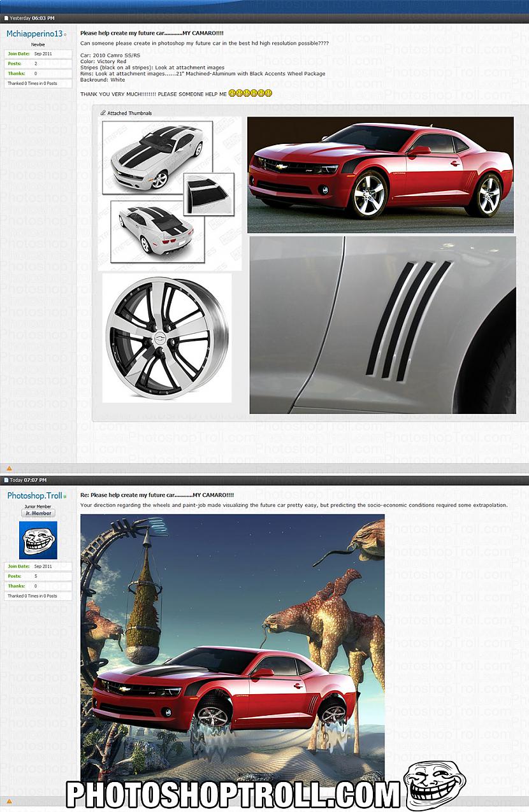Click the Join Date row under Photoshop.Troll
Viewport: 529px width, 812px height.
click(38, 566)
